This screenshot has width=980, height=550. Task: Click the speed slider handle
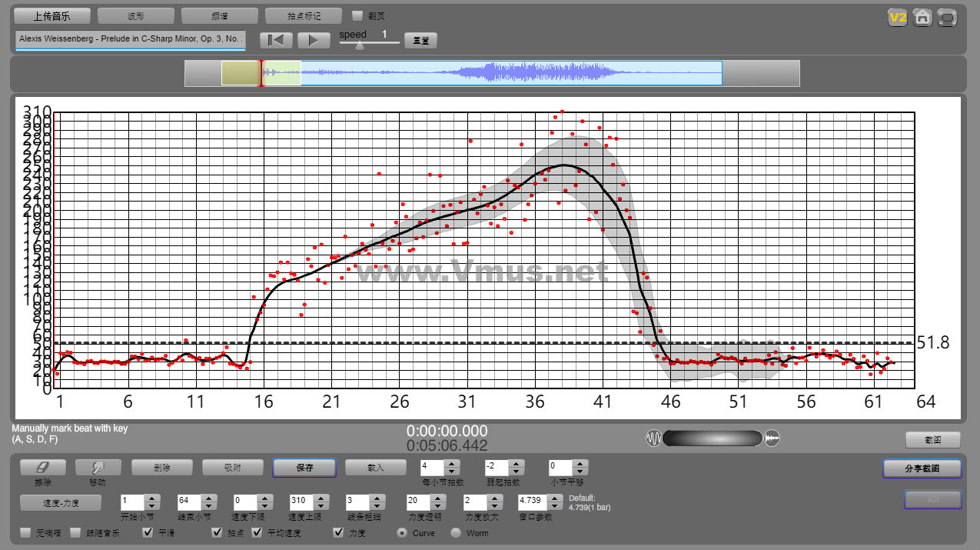coord(360,45)
